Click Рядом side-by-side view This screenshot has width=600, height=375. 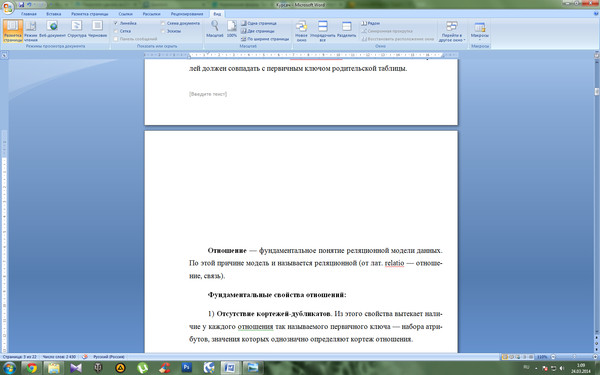371,23
